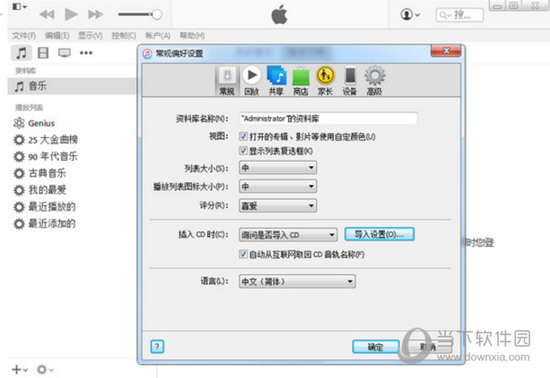
Task: Open the 控制(C) menu
Action: point(123,35)
